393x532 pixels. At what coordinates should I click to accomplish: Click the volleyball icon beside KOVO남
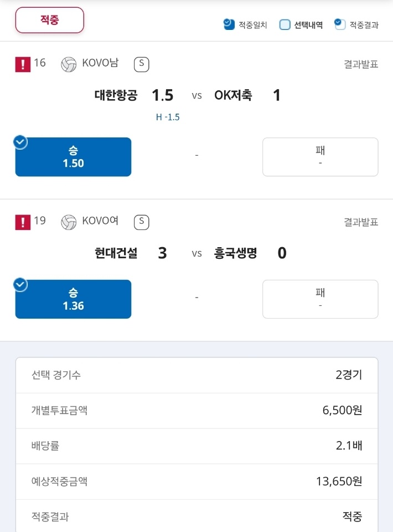tap(69, 64)
